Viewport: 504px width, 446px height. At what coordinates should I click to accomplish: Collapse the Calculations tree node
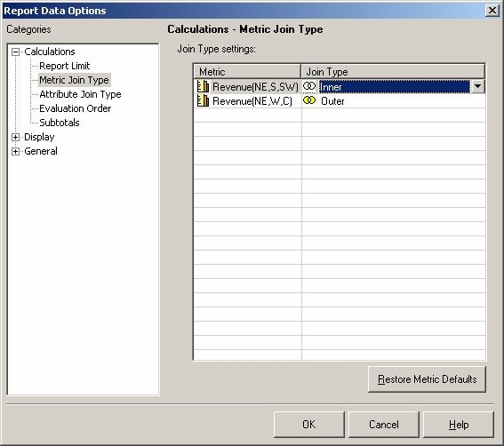tap(15, 52)
